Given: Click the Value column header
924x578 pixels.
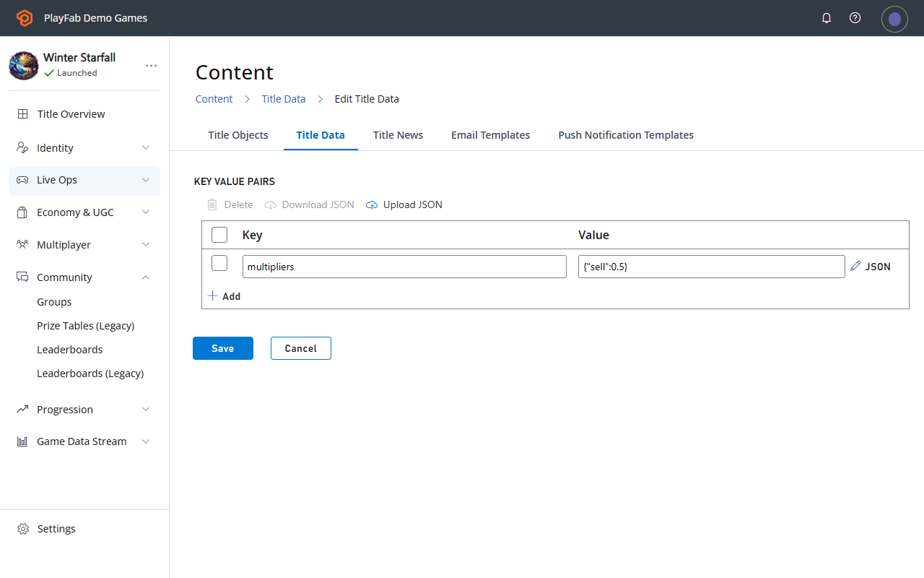Looking at the screenshot, I should click(x=594, y=235).
